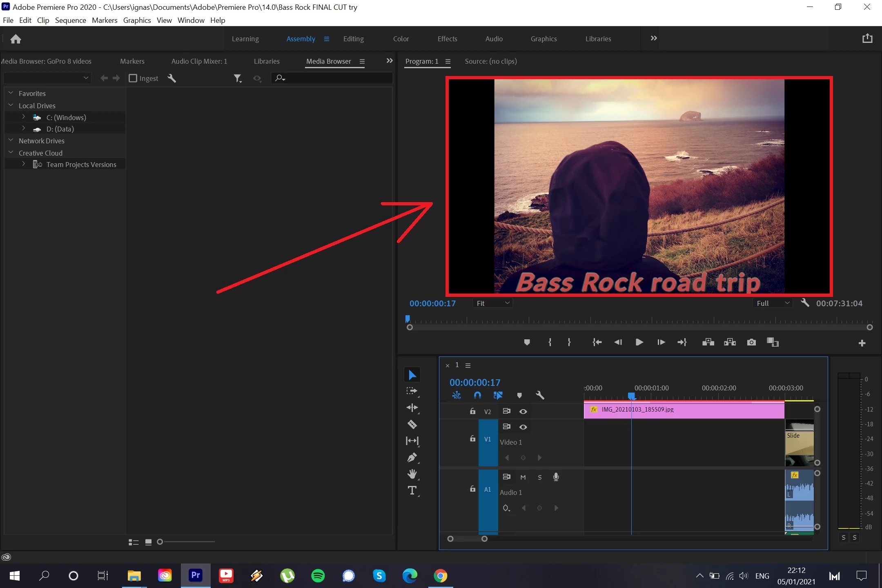Viewport: 882px width, 588px height.
Task: Open Spotify from the taskbar
Action: click(318, 576)
